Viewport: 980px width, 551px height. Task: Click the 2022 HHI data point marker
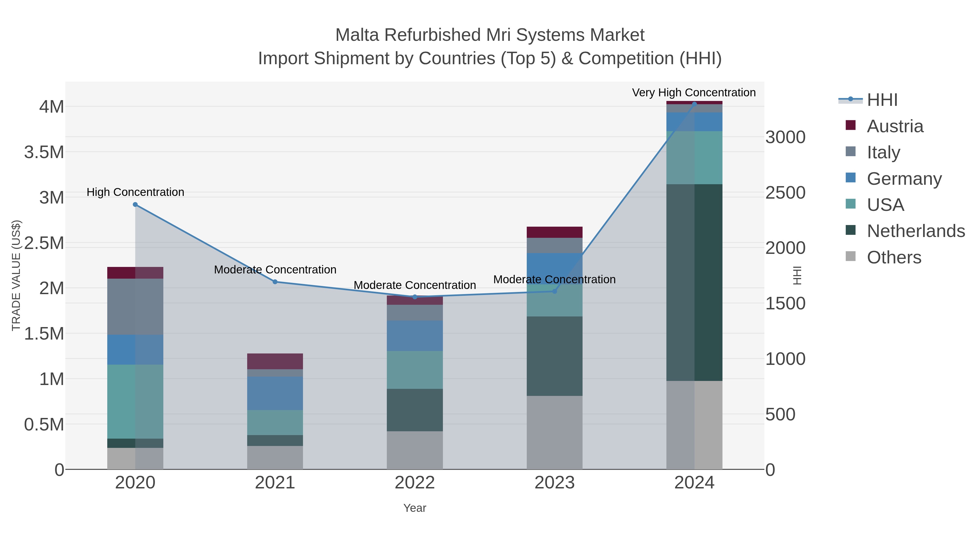pyautogui.click(x=415, y=297)
